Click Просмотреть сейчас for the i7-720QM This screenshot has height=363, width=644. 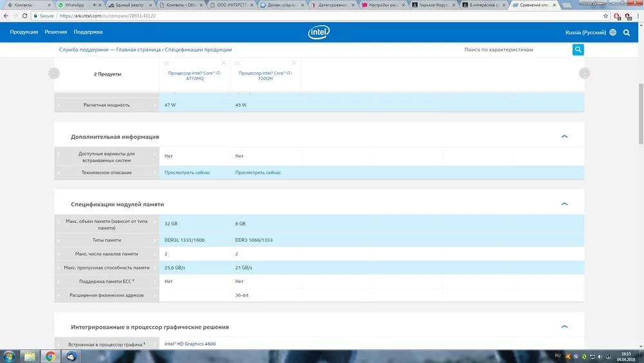[258, 173]
